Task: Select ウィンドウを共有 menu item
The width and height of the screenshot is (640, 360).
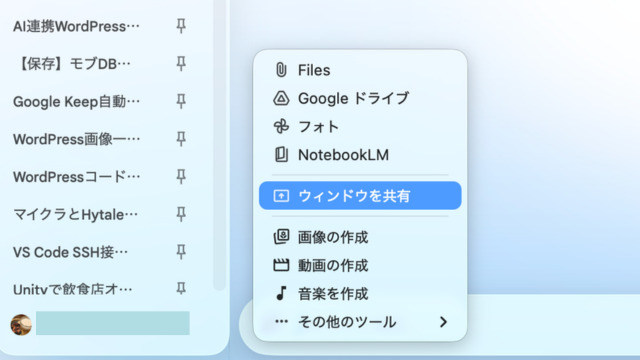Action: (x=360, y=196)
